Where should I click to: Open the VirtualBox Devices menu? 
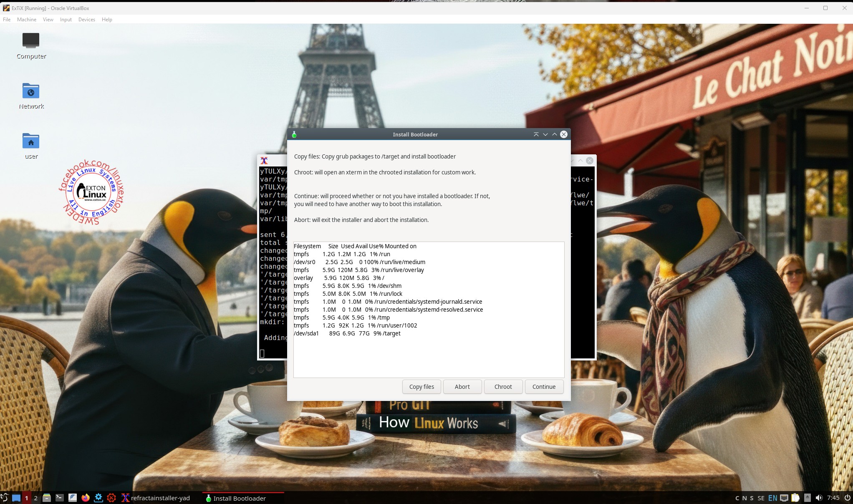pyautogui.click(x=86, y=20)
